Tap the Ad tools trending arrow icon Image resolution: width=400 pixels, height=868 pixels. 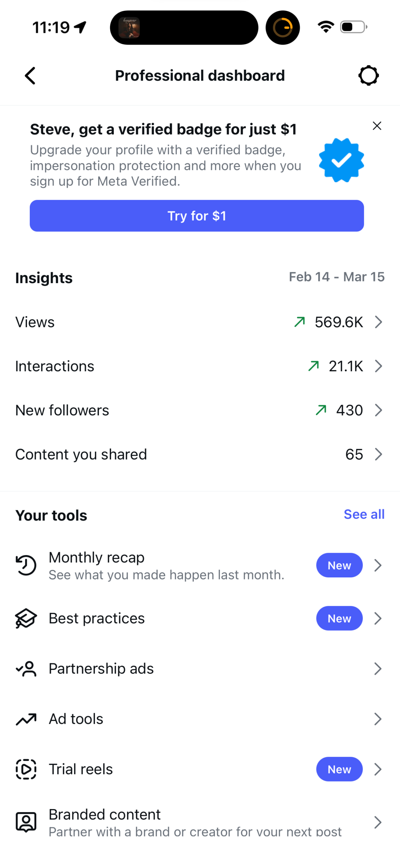[x=26, y=719]
